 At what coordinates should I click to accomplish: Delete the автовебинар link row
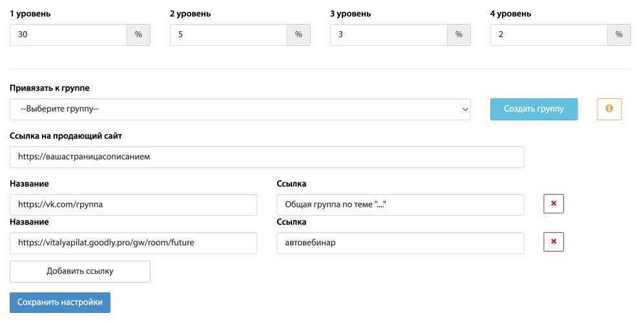(x=554, y=242)
